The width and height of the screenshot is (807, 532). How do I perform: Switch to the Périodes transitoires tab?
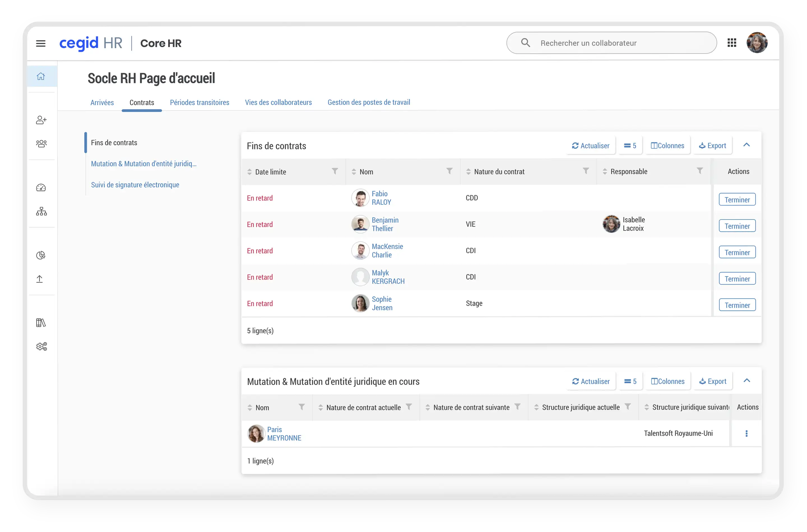(x=199, y=102)
